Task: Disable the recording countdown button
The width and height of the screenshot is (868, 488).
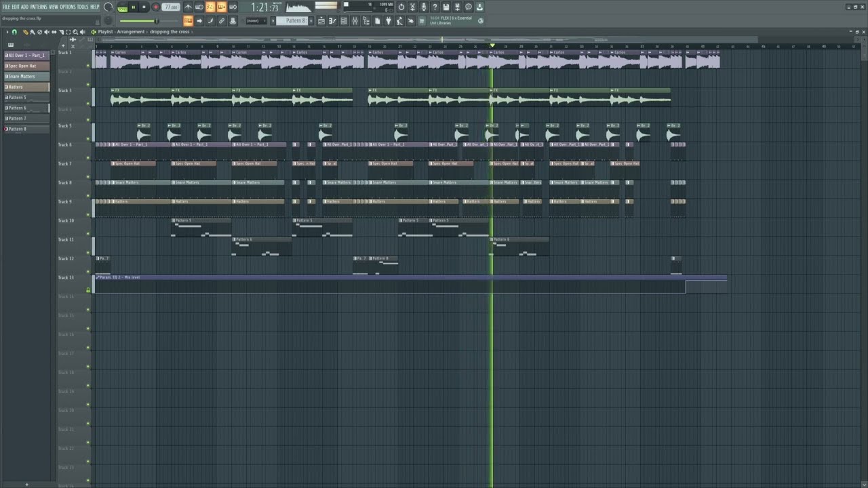Action: coord(210,7)
